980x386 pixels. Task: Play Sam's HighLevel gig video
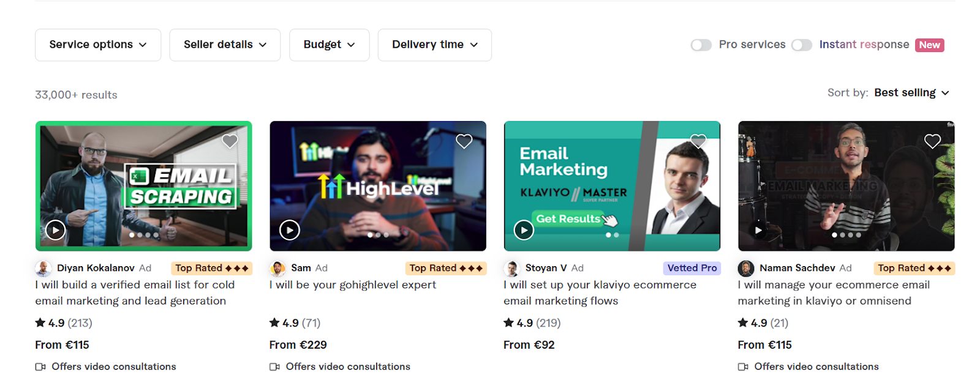[x=288, y=231]
